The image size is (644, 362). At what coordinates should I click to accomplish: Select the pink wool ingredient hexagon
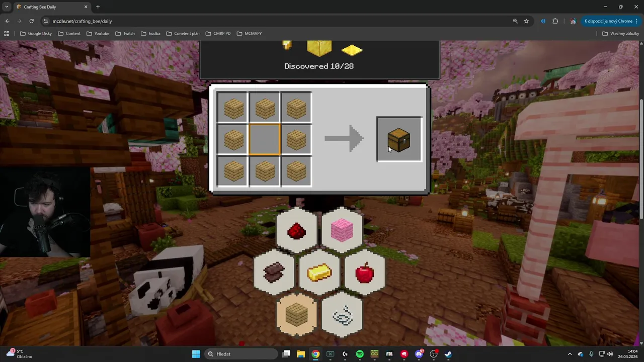coord(342,231)
